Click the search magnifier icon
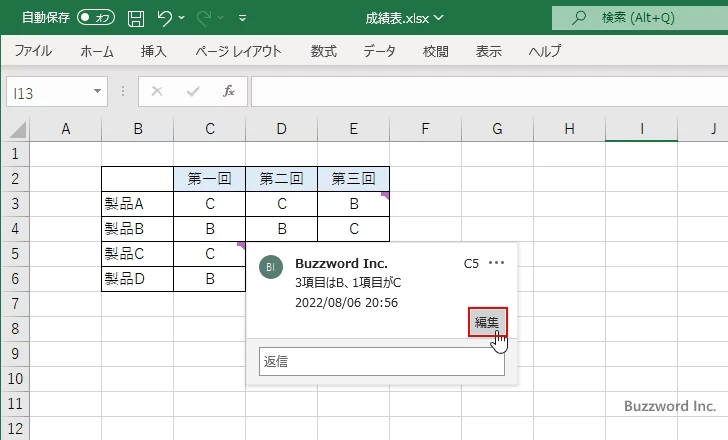Screen dimensions: 728x440 [578, 18]
